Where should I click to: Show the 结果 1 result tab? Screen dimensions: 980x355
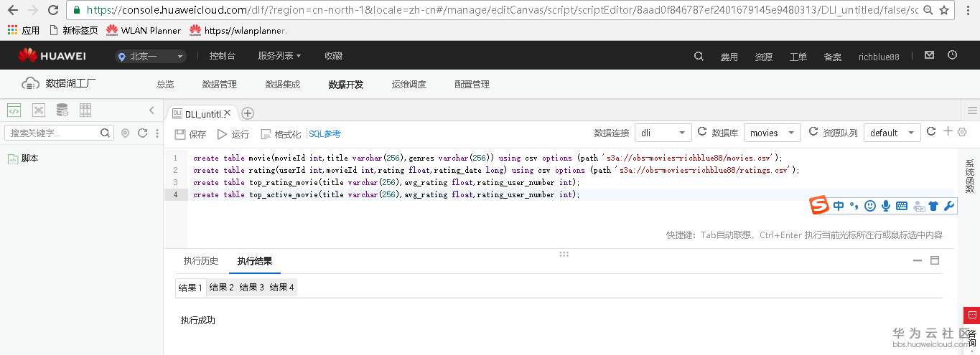(x=190, y=288)
